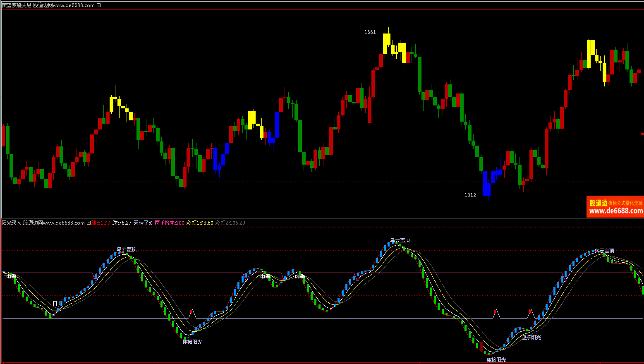Select the rightmost 乌云盖顶 signal label

(x=604, y=251)
